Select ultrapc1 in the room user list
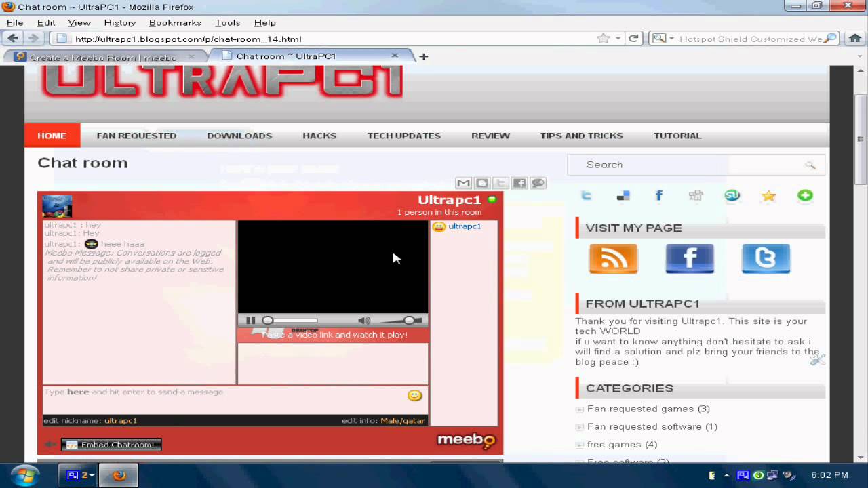Image resolution: width=868 pixels, height=488 pixels. pyautogui.click(x=465, y=226)
